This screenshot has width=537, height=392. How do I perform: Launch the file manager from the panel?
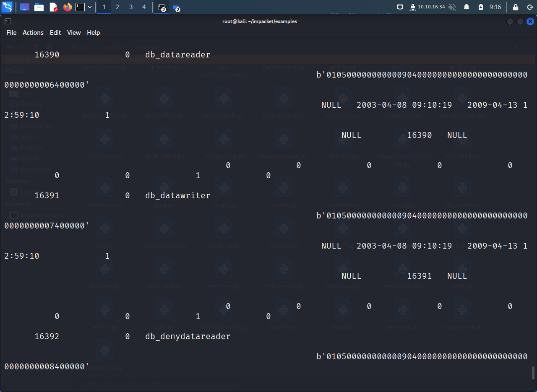click(x=39, y=7)
